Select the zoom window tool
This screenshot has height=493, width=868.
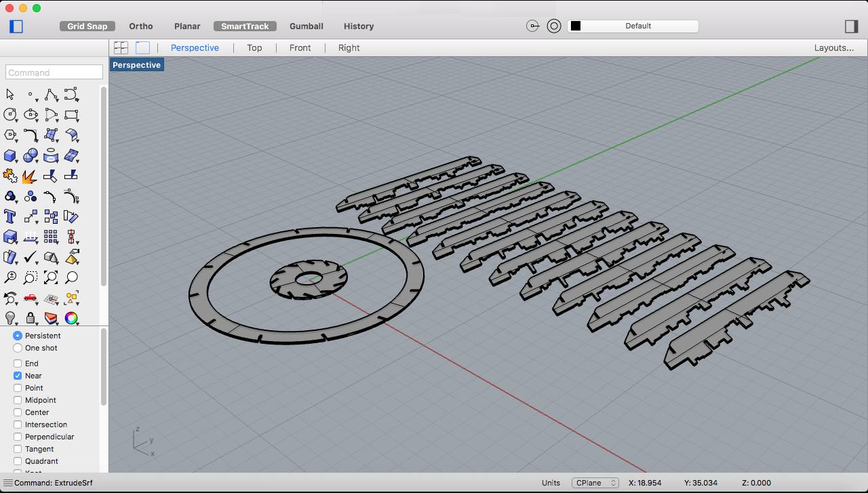[31, 277]
